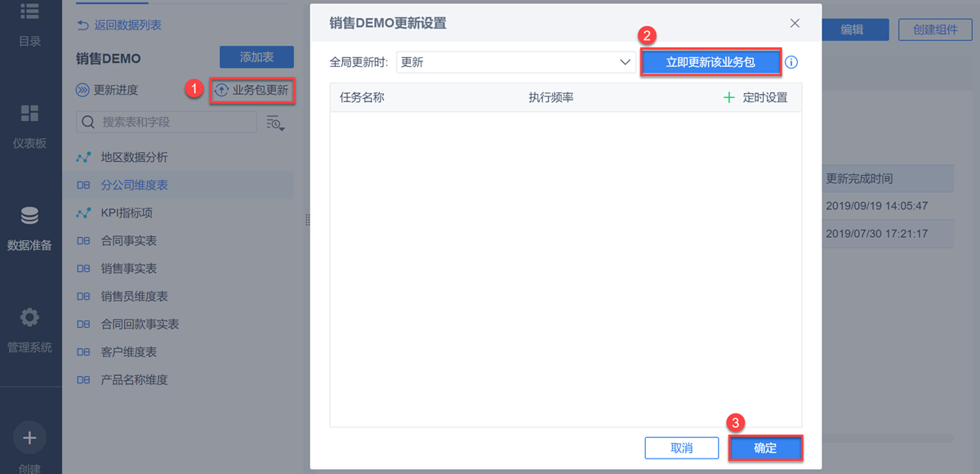Click the DB icon of 销售员维度表
980x474 pixels.
click(83, 297)
